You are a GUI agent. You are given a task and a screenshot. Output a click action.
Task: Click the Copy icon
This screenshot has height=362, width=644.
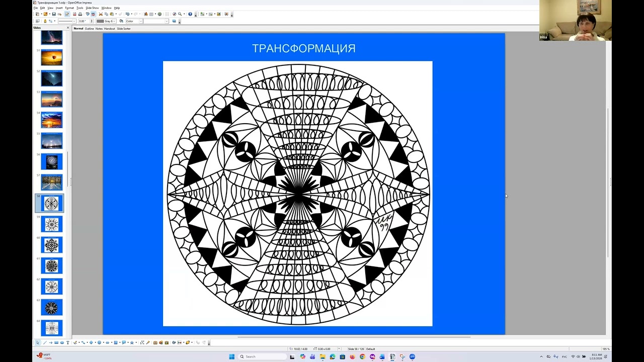coord(106,14)
